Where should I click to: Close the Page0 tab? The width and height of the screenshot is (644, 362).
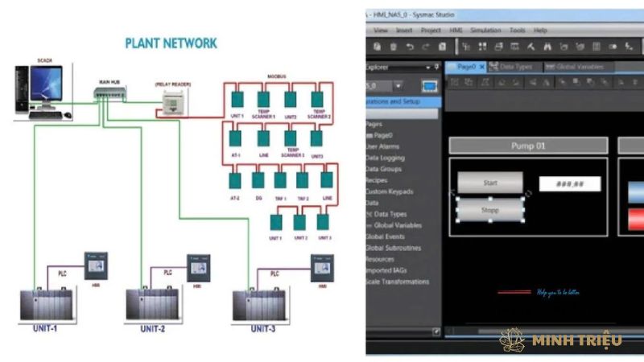(x=482, y=67)
